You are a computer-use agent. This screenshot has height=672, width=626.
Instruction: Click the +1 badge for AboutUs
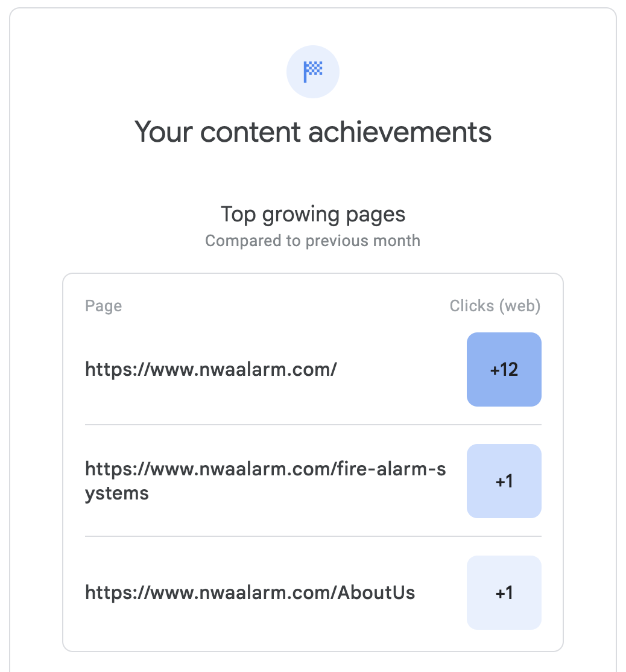coord(504,592)
